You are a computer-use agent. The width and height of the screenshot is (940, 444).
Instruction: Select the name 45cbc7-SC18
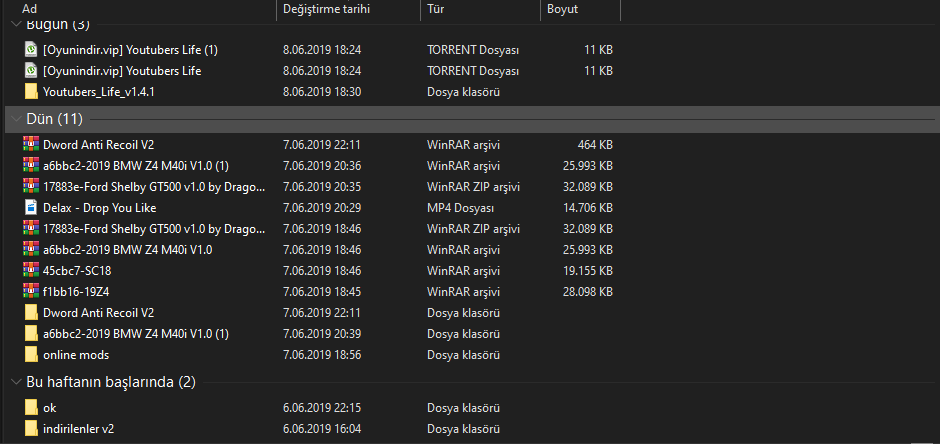77,270
